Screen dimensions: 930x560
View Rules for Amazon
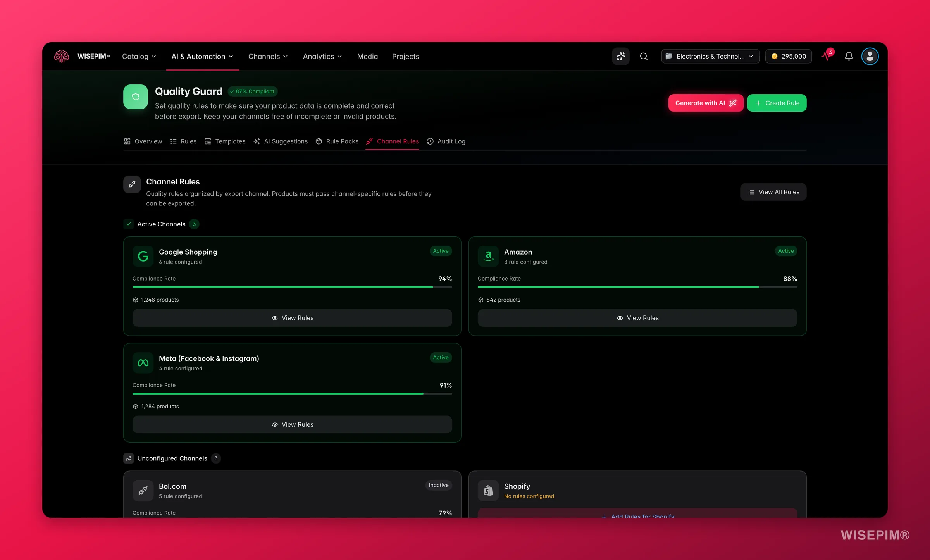(637, 318)
